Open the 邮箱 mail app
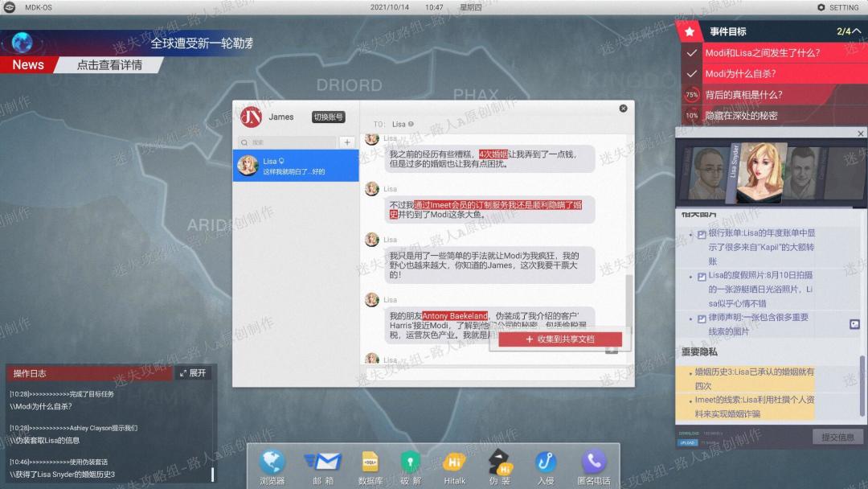Viewport: 868px width, 489px height. pos(323,465)
